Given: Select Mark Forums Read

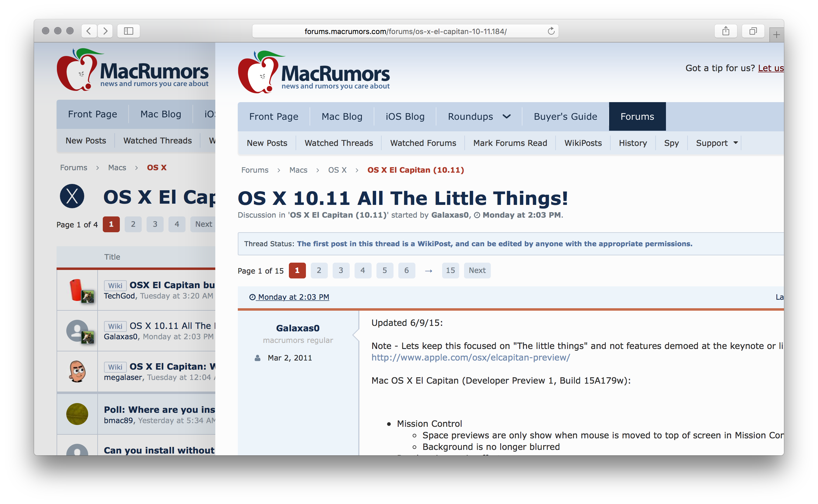Looking at the screenshot, I should 510,143.
